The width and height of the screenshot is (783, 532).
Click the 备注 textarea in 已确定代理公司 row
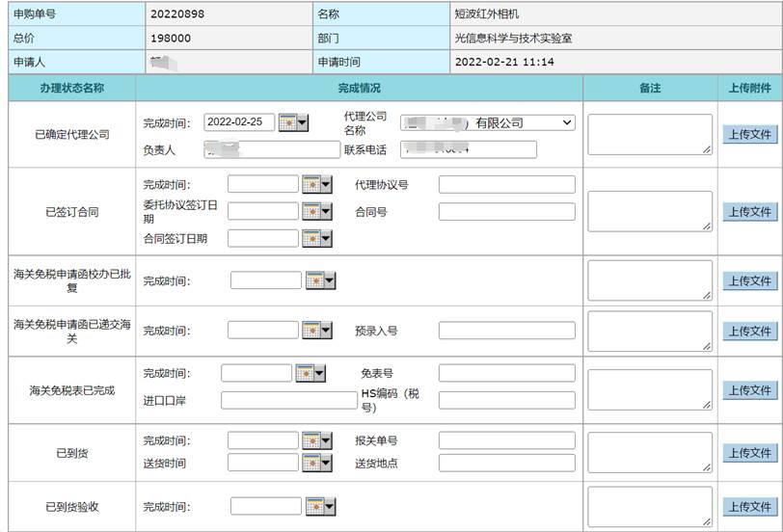point(649,134)
